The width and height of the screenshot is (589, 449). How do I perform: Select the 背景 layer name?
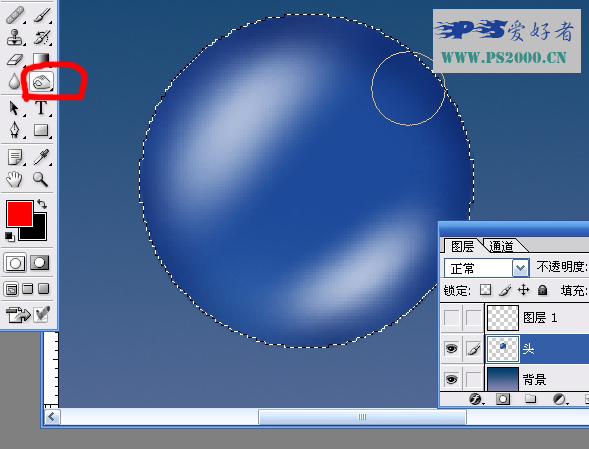534,379
